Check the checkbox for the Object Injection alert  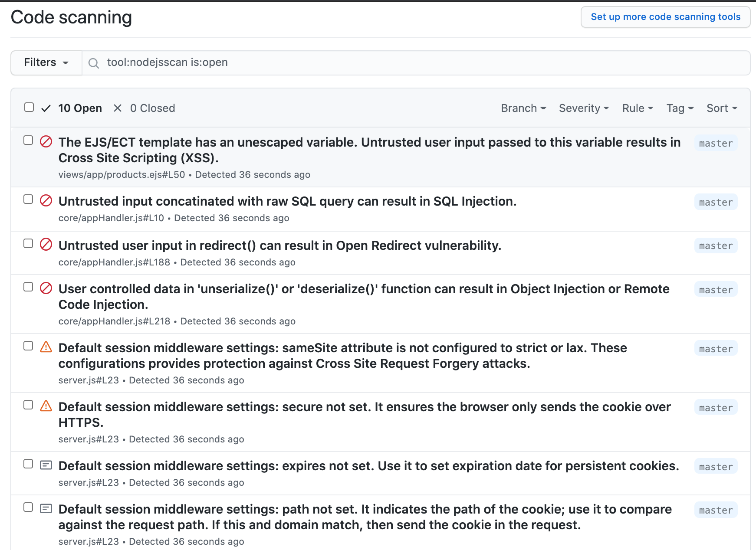click(x=29, y=286)
